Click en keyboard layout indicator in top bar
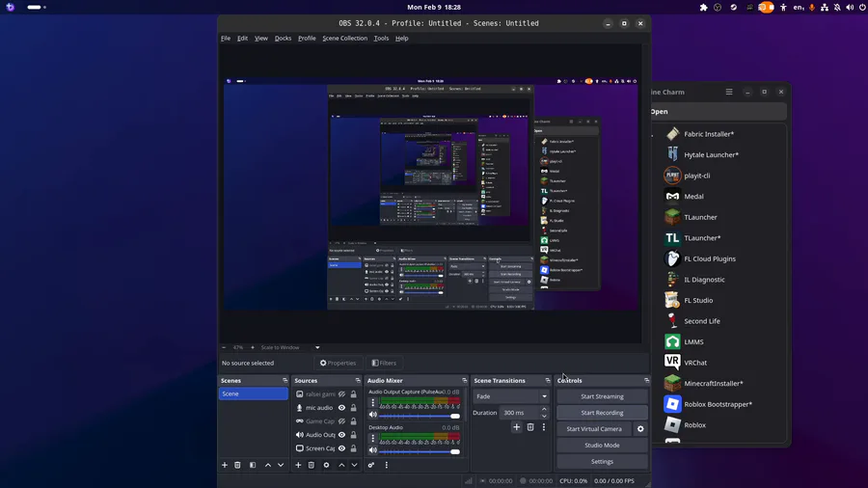The height and width of the screenshot is (488, 868). [799, 7]
